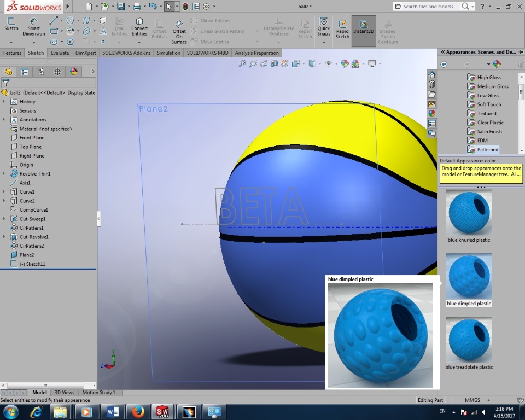525x420 pixels.
Task: Click the Undo icon
Action: [153, 7]
